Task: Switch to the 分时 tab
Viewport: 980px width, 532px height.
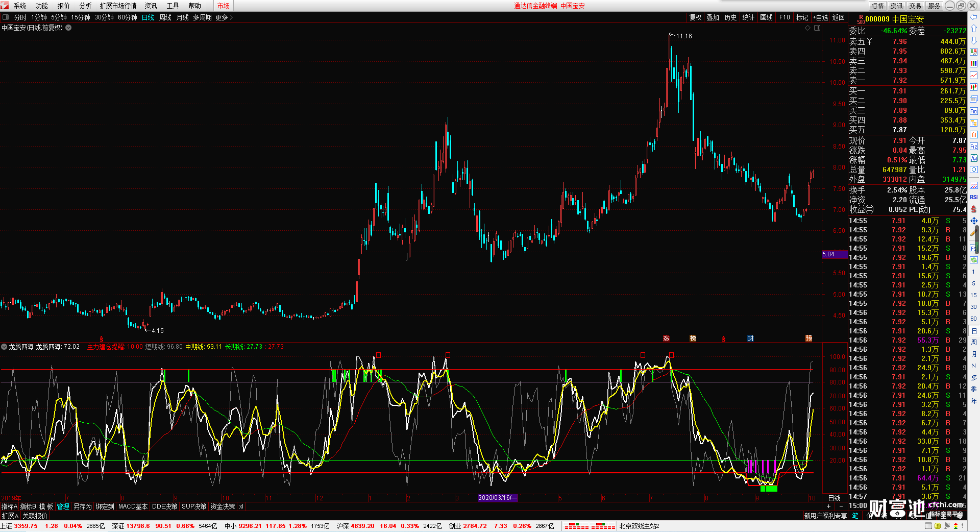Action: pos(20,17)
